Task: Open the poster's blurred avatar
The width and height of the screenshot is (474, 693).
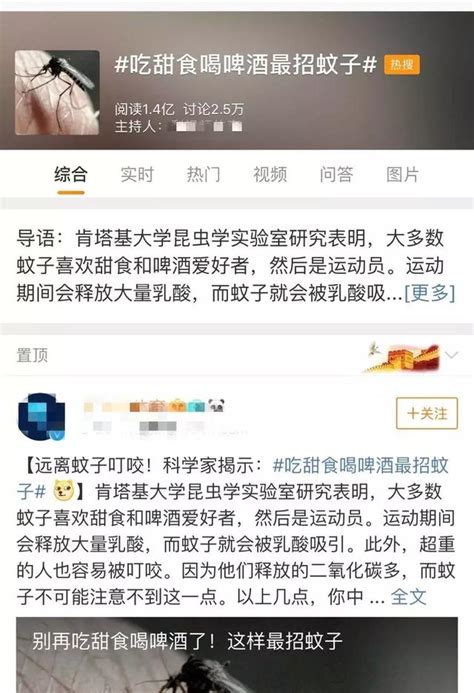Action: (x=41, y=416)
